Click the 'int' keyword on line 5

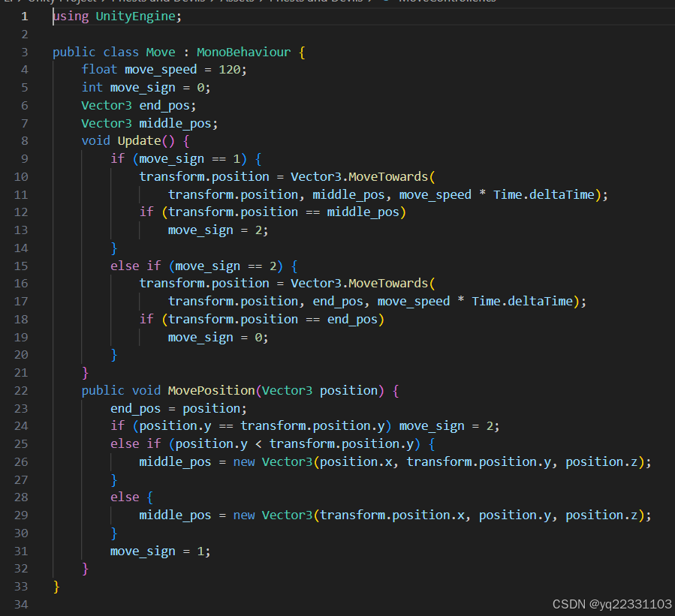(92, 87)
